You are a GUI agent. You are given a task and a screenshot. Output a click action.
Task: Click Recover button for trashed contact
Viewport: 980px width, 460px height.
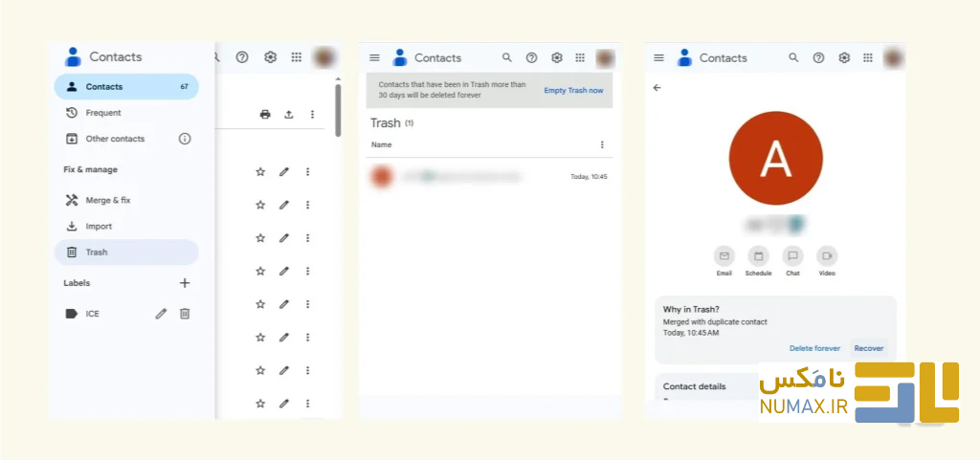[x=869, y=348]
